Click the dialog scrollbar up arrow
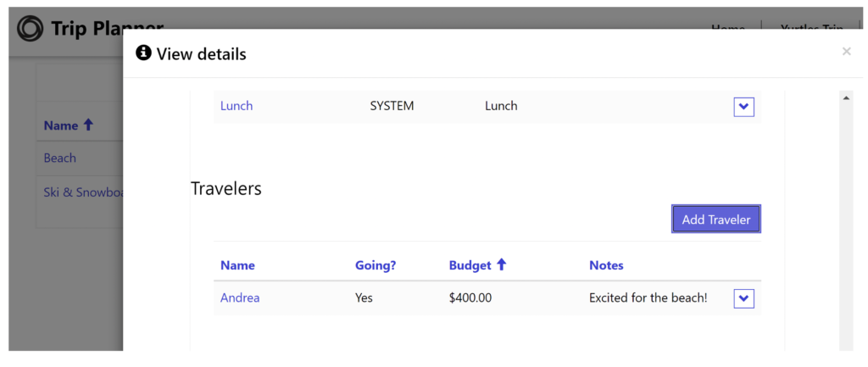 point(845,98)
